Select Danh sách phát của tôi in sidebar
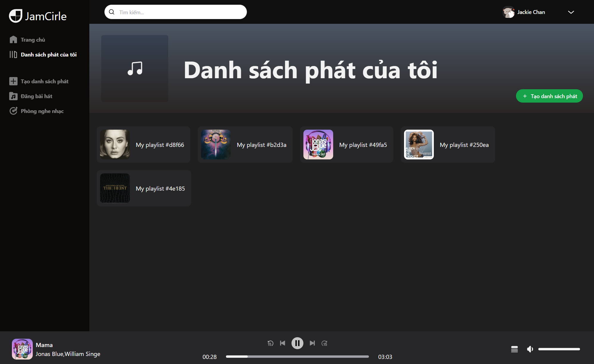The height and width of the screenshot is (364, 594). click(49, 54)
